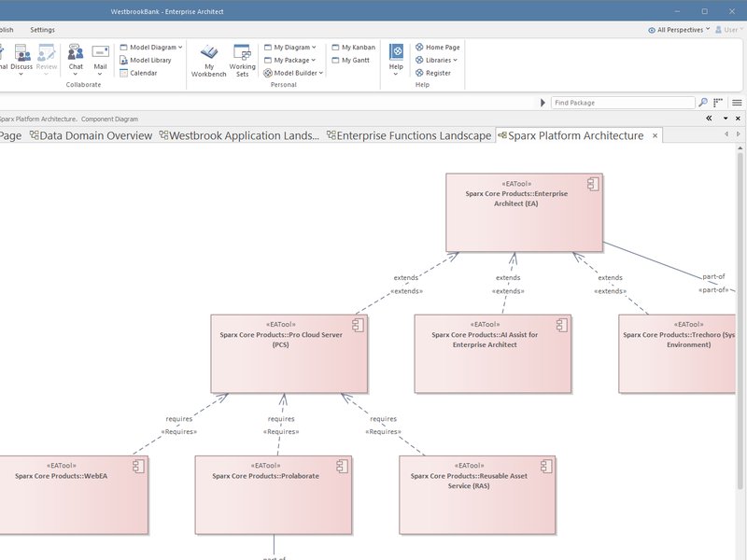Screen dimensions: 747x560
Task: Open the diagram tab list dropdown arrow
Action: (726, 119)
